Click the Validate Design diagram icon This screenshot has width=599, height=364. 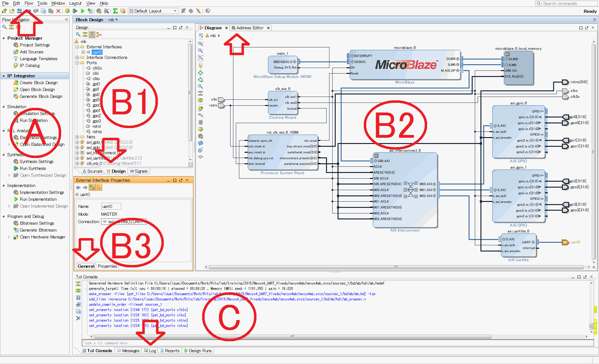[201, 129]
